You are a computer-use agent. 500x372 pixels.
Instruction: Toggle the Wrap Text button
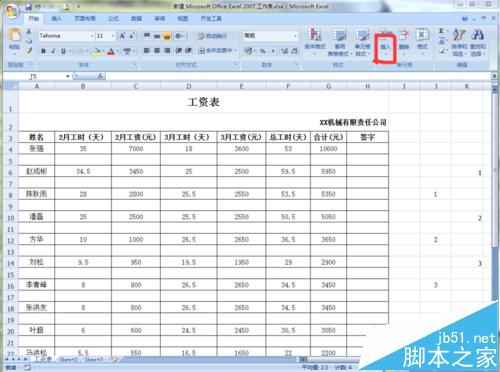pyautogui.click(x=213, y=36)
